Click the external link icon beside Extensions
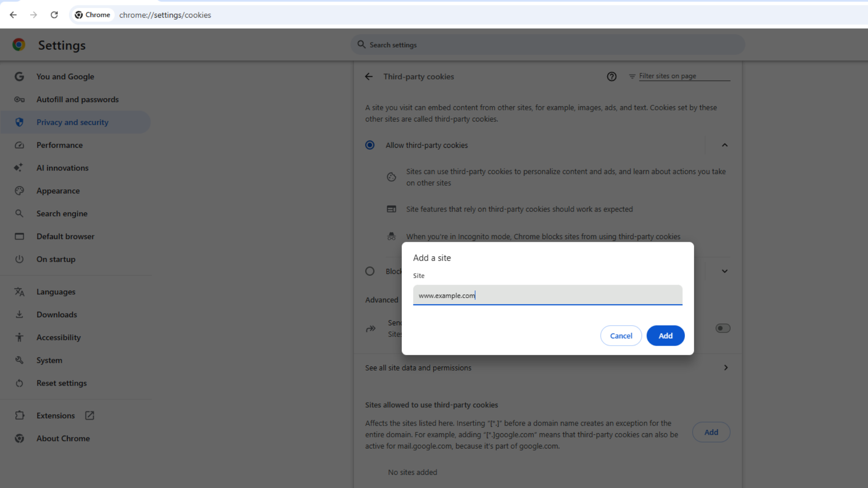The image size is (868, 488). point(90,415)
